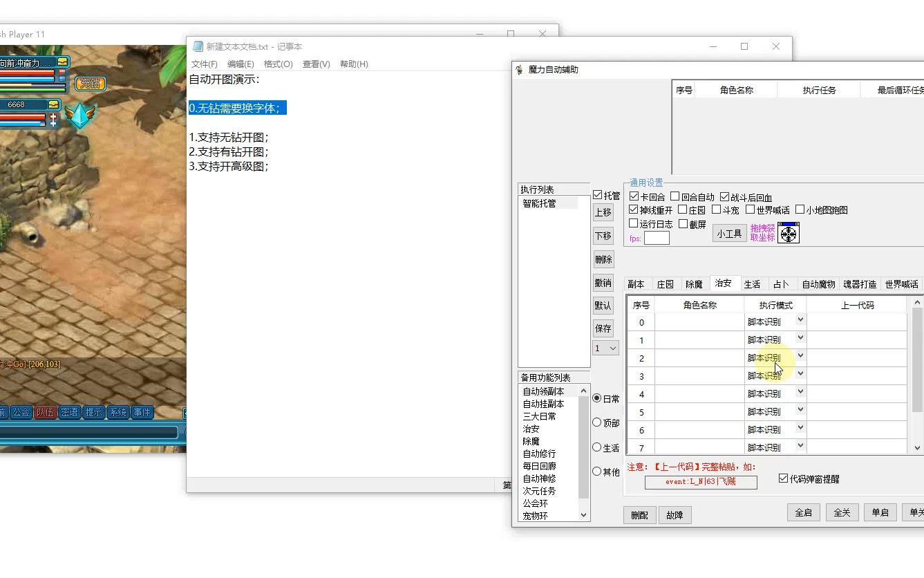
Task: Toggle 掉线重开 checkbox
Action: 634,209
